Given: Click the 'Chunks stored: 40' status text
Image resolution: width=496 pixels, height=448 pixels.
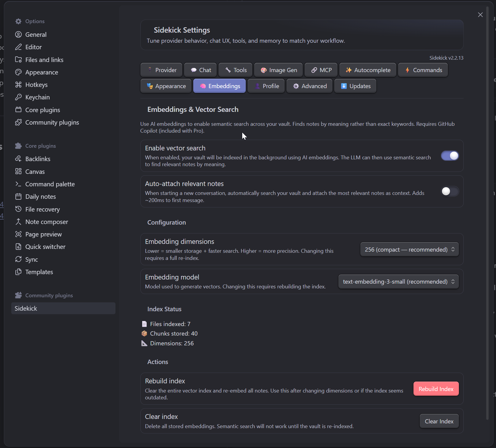Looking at the screenshot, I should coord(174,333).
